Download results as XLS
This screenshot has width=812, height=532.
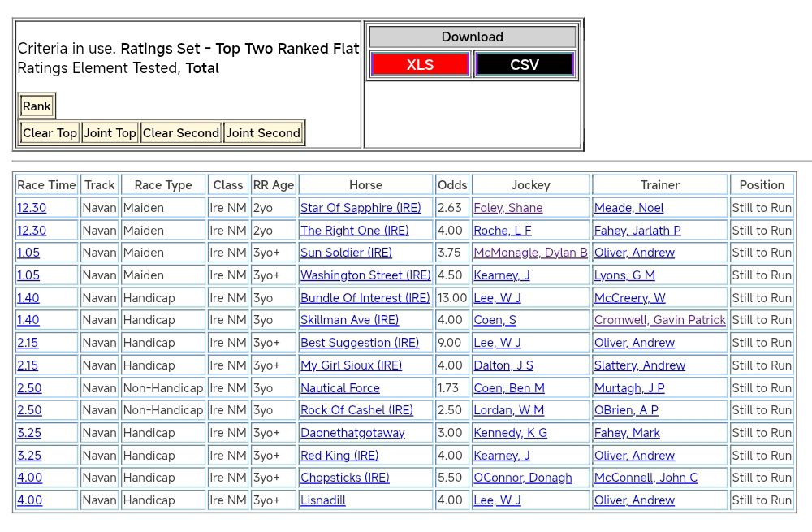[x=420, y=65]
